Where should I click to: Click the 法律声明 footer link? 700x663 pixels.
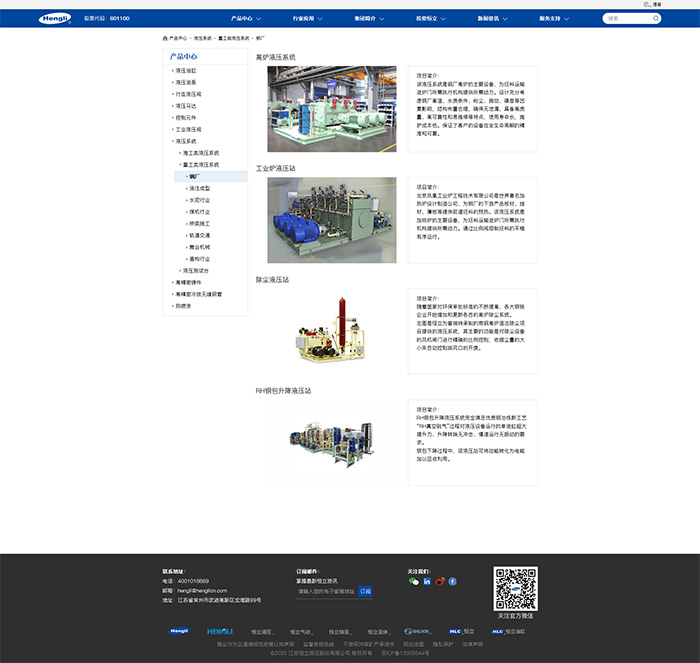(472, 644)
